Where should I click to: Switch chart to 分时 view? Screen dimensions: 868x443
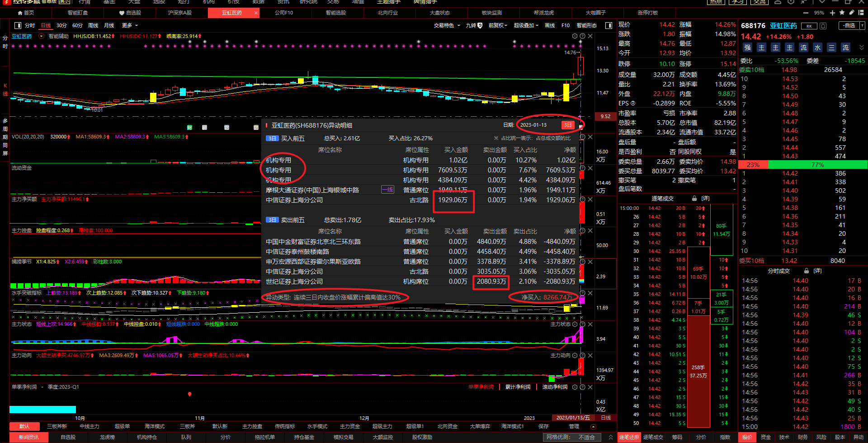[30, 25]
